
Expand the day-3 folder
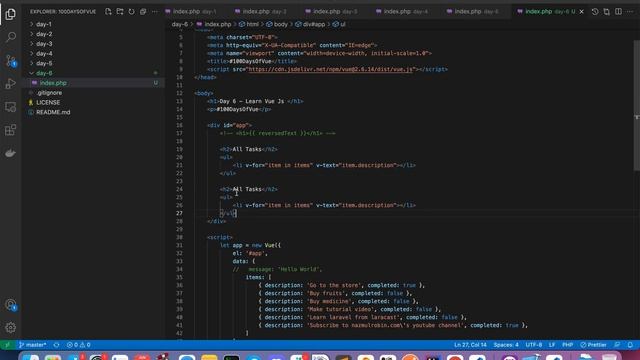tap(93, 44)
